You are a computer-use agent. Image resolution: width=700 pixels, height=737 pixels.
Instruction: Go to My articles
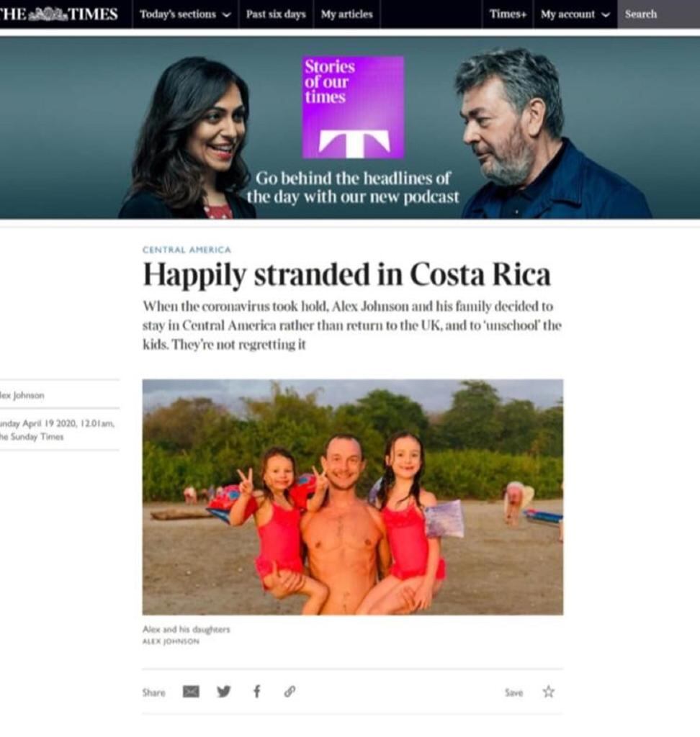click(346, 14)
